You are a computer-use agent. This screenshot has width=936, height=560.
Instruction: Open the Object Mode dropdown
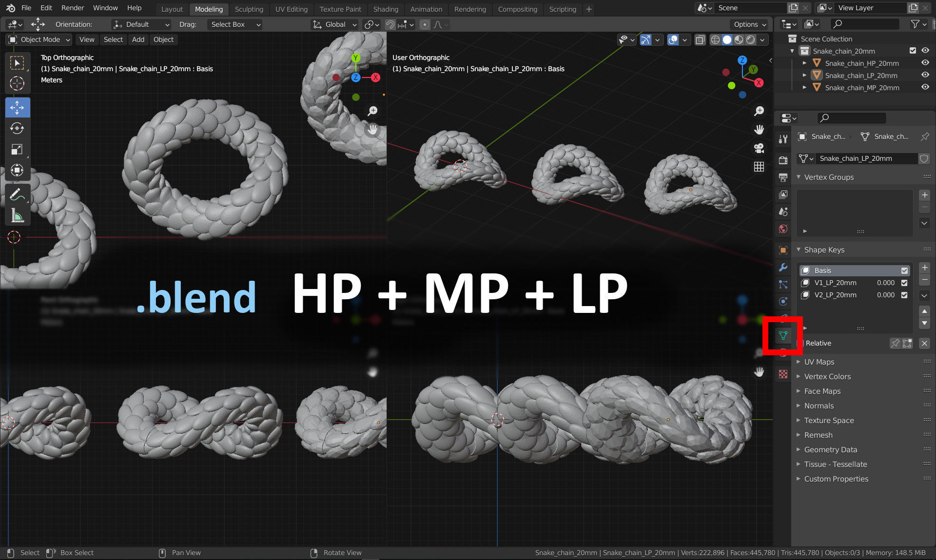[39, 39]
